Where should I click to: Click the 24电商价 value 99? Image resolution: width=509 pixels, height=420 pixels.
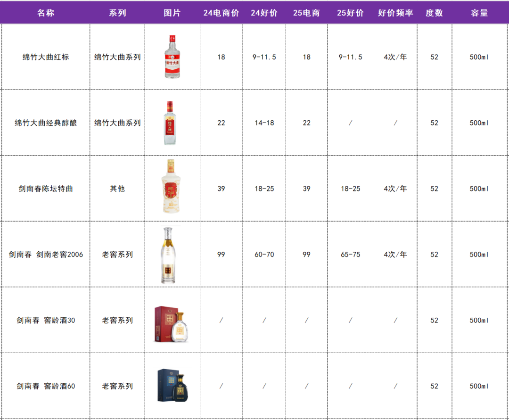(222, 255)
